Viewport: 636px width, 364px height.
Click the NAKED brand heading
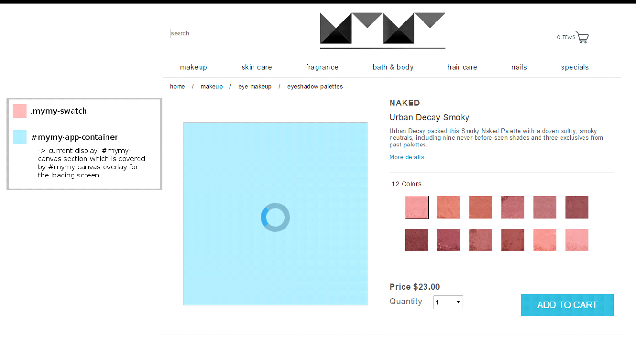tap(404, 103)
